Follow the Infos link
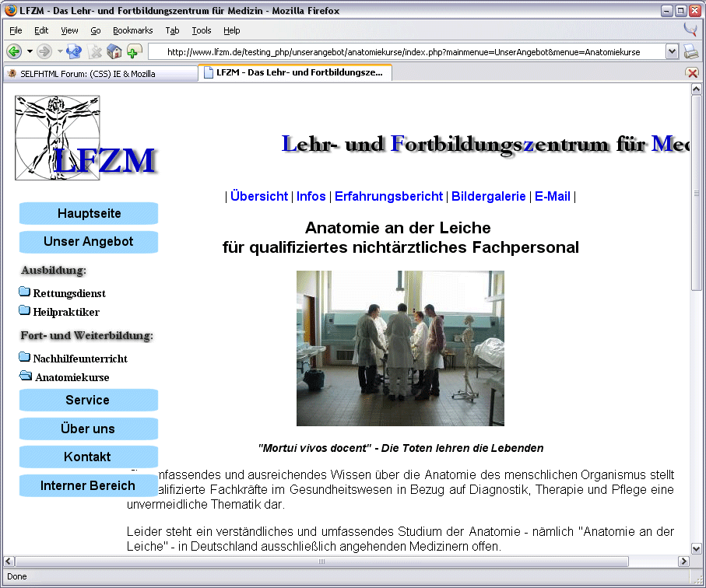The image size is (706, 588). pyautogui.click(x=311, y=196)
